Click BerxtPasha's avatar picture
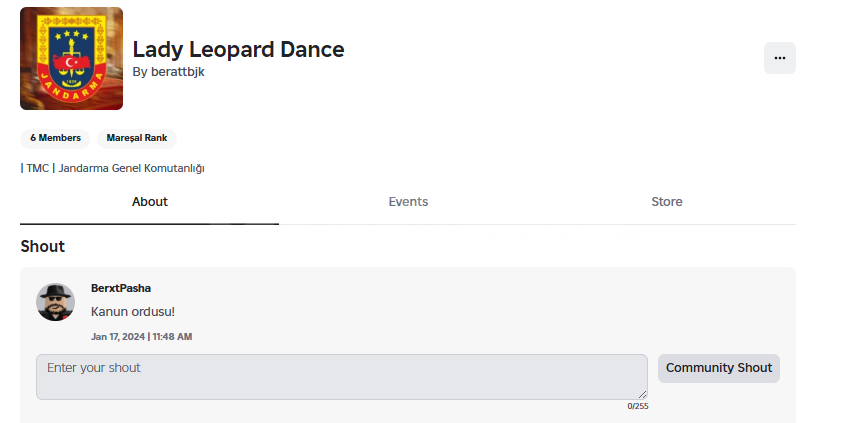851x423 pixels. [55, 302]
